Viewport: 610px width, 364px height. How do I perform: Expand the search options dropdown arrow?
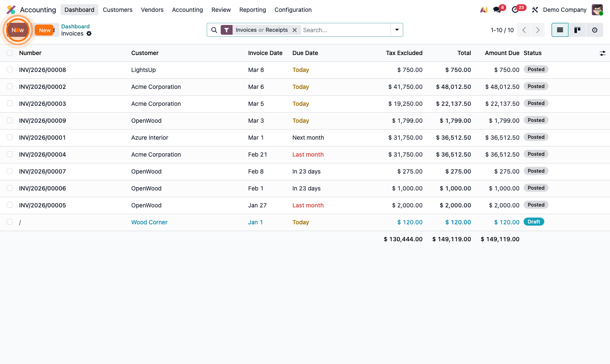click(x=396, y=30)
